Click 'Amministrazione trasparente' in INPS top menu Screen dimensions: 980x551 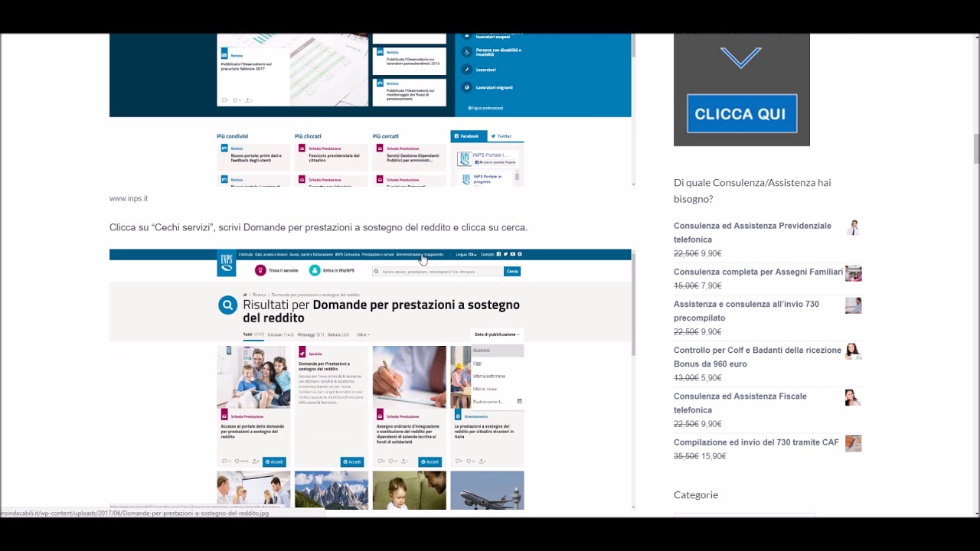pos(420,254)
